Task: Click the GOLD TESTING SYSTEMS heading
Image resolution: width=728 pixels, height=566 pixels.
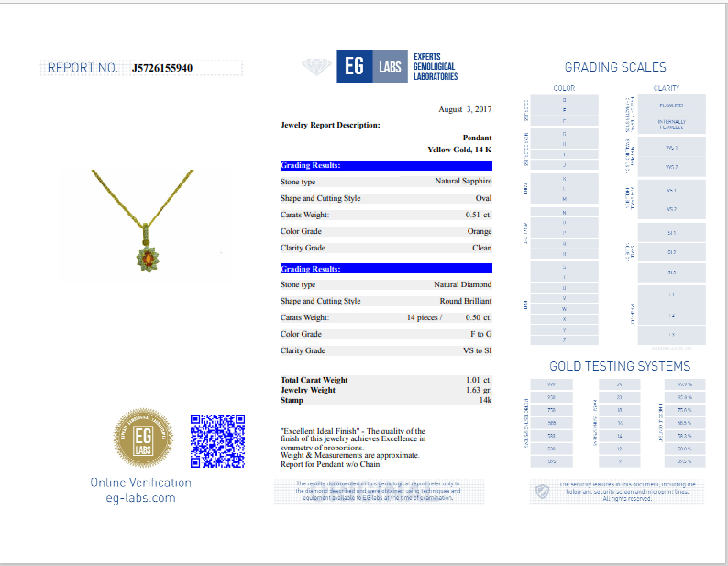Action: point(615,366)
